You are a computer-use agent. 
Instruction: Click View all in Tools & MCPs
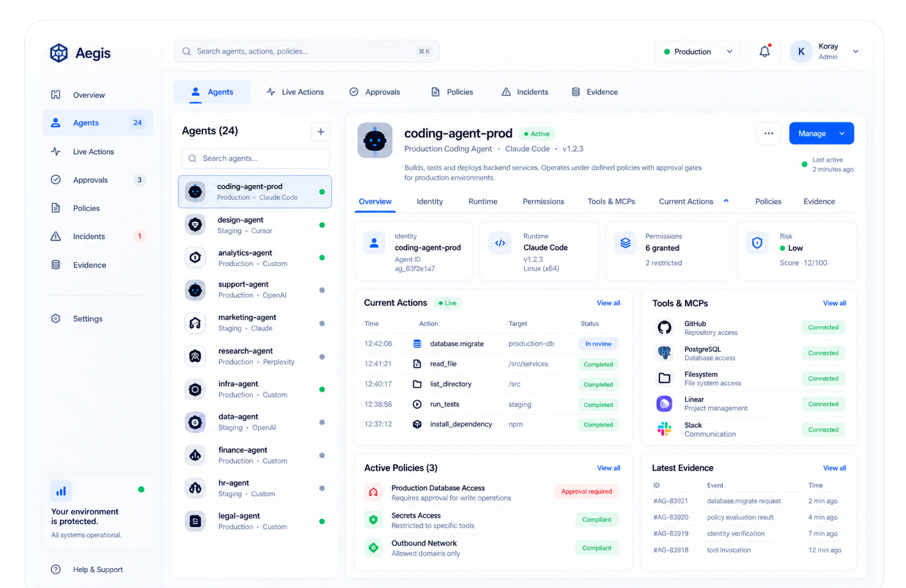(x=834, y=303)
